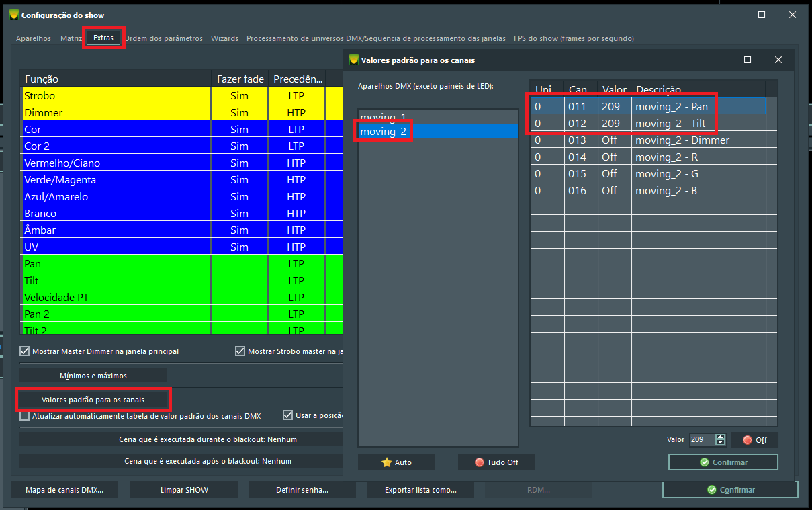
Task: Click the Exportar lista como button
Action: (420, 490)
